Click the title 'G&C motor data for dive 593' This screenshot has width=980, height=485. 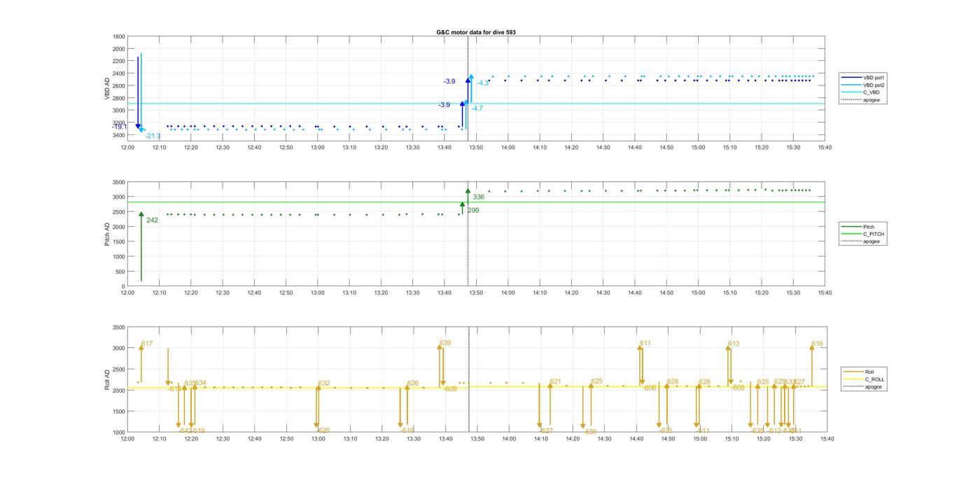(476, 32)
